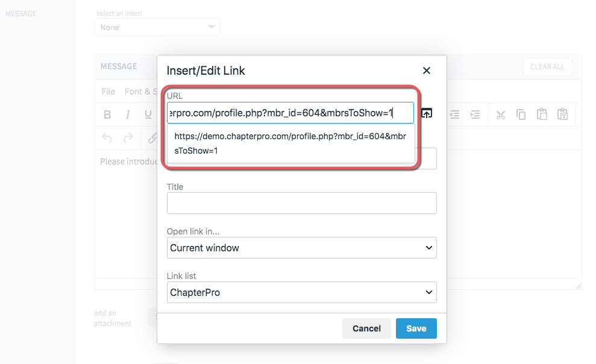This screenshot has width=596, height=364.
Task: Open the 'Open link in...' dropdown
Action: click(x=302, y=248)
